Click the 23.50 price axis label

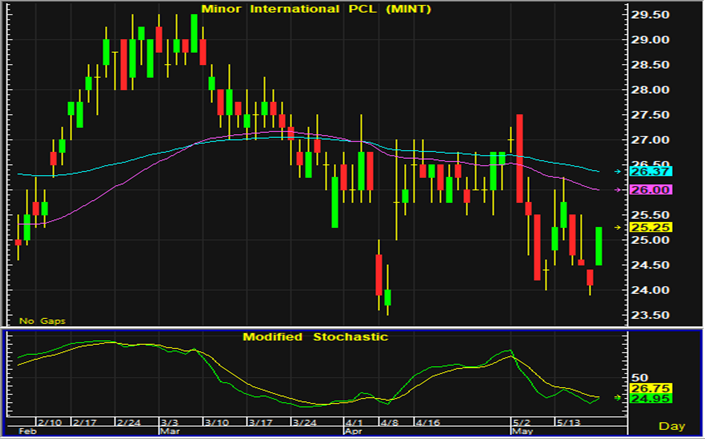pyautogui.click(x=650, y=315)
